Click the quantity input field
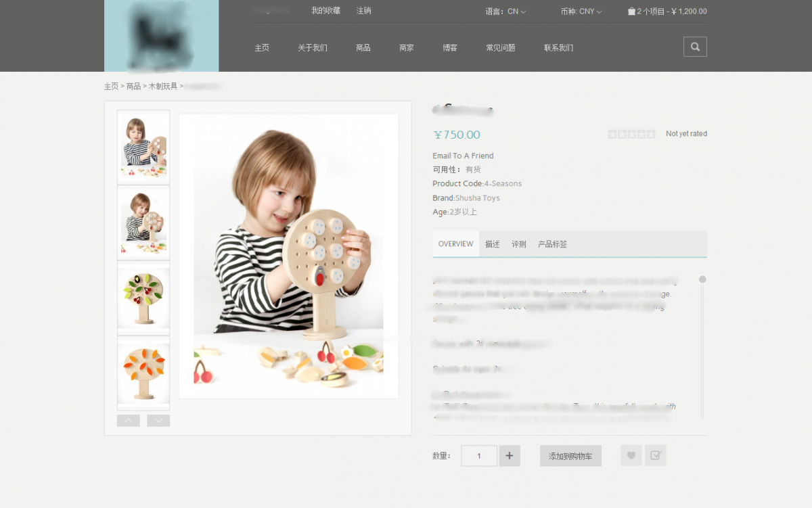 point(479,456)
